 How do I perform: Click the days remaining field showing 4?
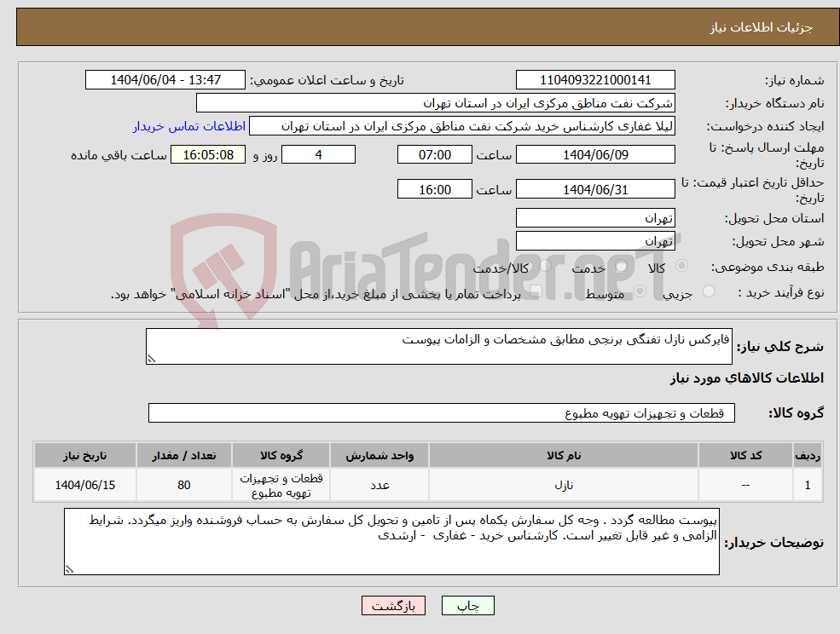coord(318,154)
